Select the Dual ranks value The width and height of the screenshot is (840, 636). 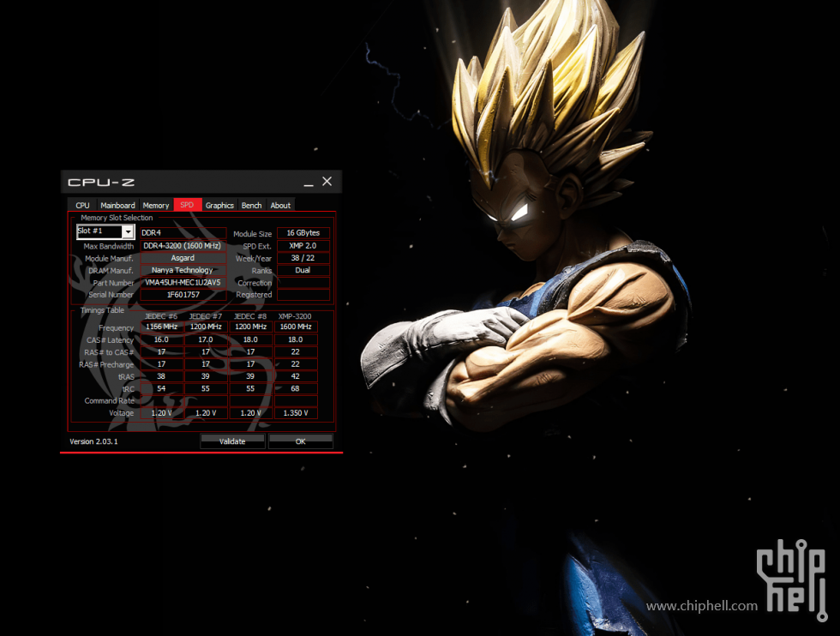pyautogui.click(x=303, y=271)
